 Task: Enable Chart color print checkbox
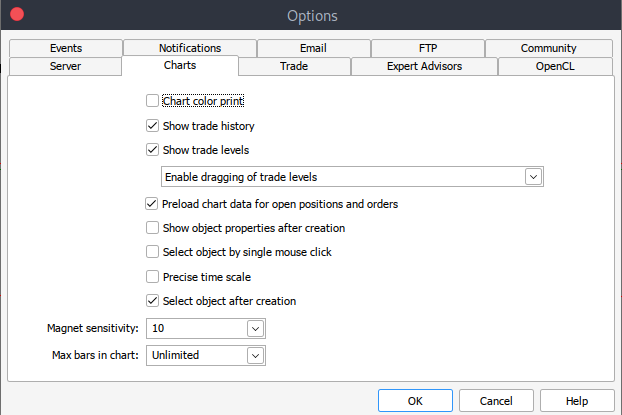click(152, 101)
